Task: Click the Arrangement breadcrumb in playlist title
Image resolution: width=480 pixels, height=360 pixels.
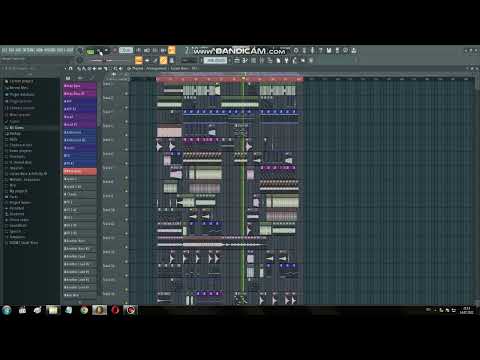Action: (x=156, y=68)
